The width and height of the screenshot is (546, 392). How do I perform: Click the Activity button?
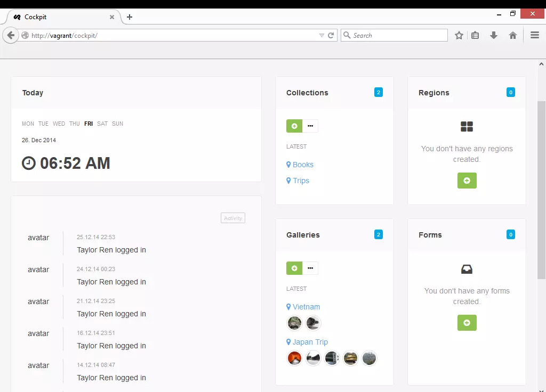coord(232,218)
